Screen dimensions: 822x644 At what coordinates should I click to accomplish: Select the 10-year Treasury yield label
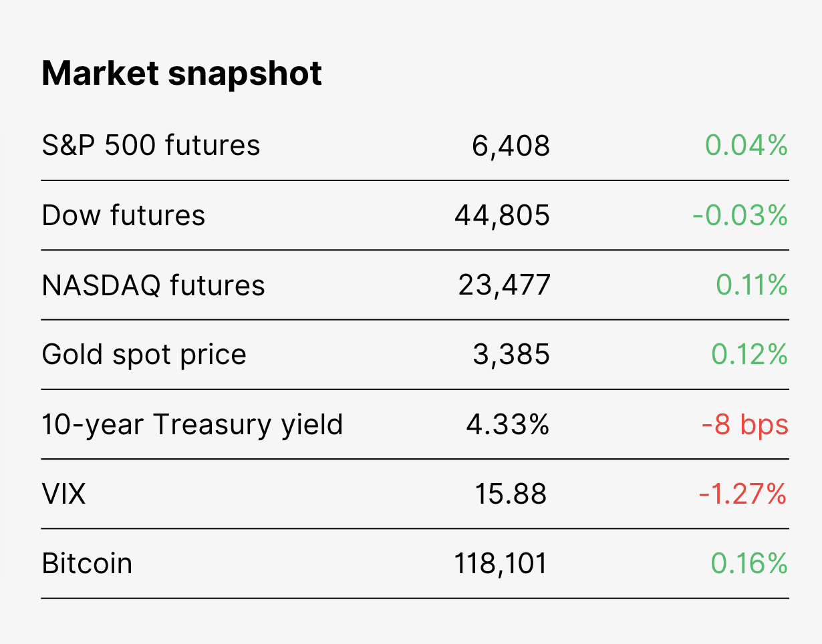pyautogui.click(x=192, y=425)
